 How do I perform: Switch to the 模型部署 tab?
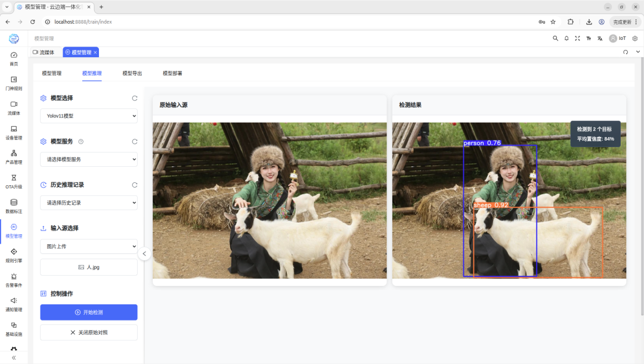[x=172, y=73]
